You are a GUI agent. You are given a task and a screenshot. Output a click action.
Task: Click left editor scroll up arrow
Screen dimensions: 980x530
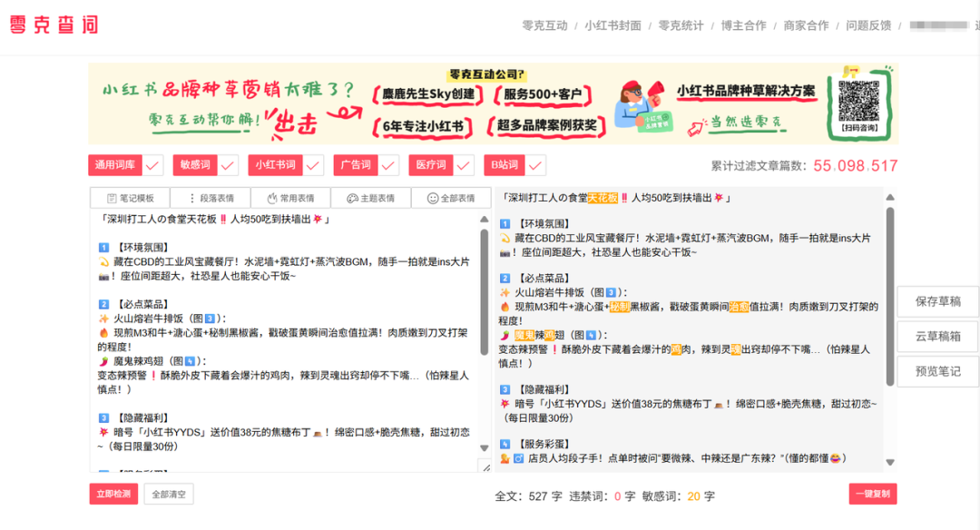point(484,220)
